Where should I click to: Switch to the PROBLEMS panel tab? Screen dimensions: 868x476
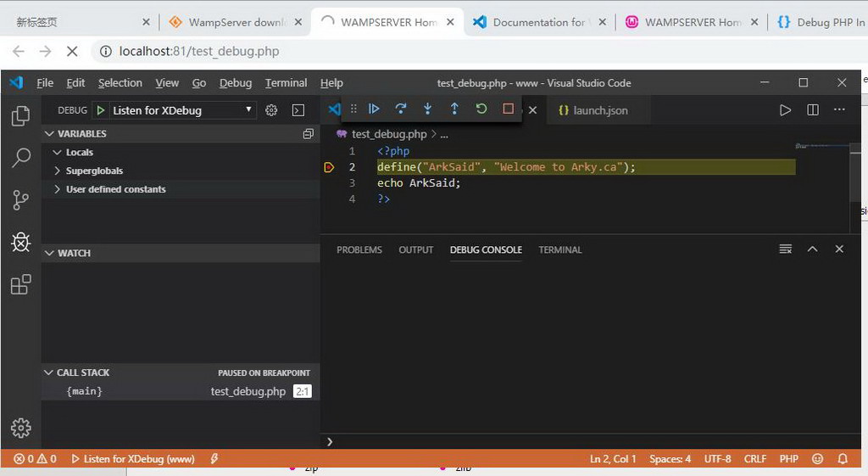[x=359, y=250]
